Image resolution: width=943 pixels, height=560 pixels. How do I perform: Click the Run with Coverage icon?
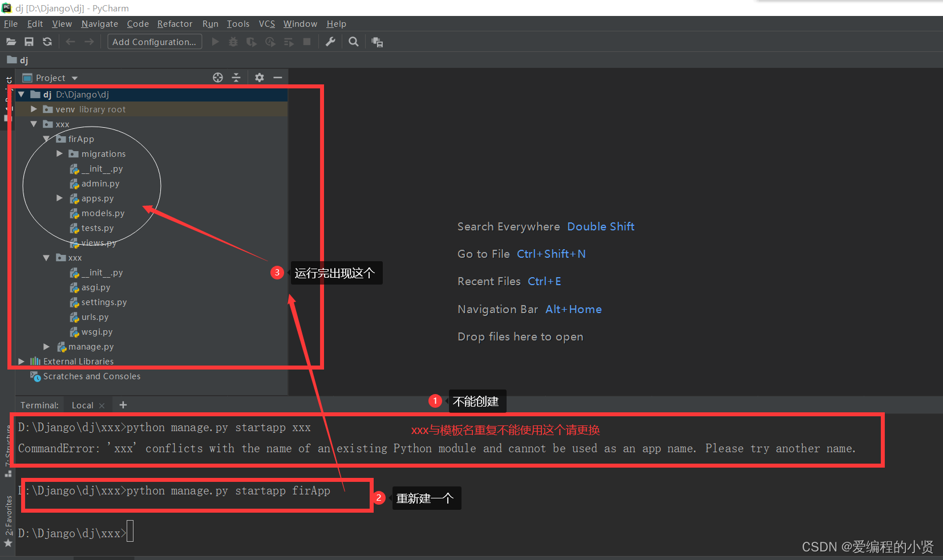(252, 42)
